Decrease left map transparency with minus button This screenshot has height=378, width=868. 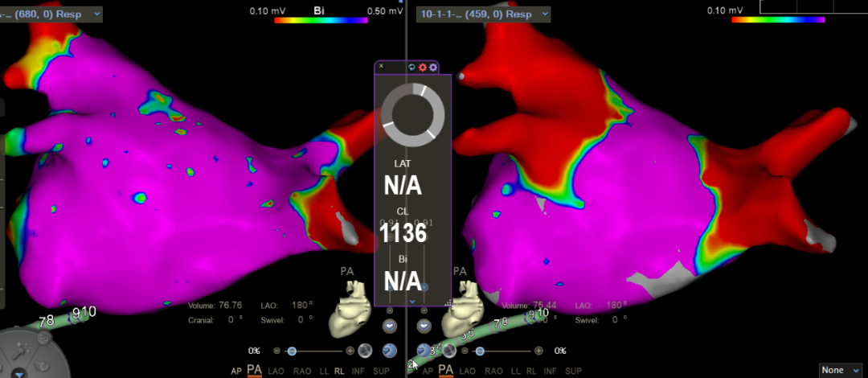coord(276,351)
